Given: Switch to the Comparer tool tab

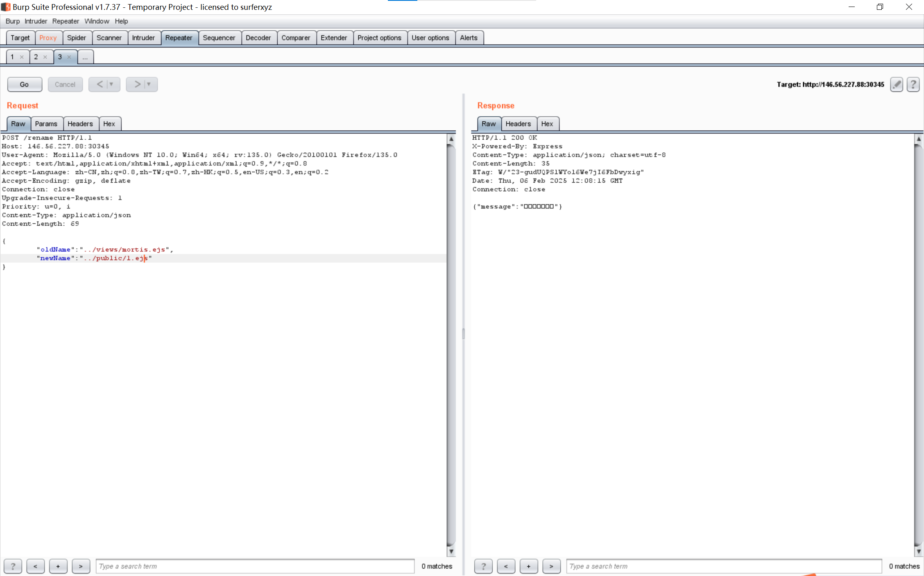Looking at the screenshot, I should [x=296, y=38].
